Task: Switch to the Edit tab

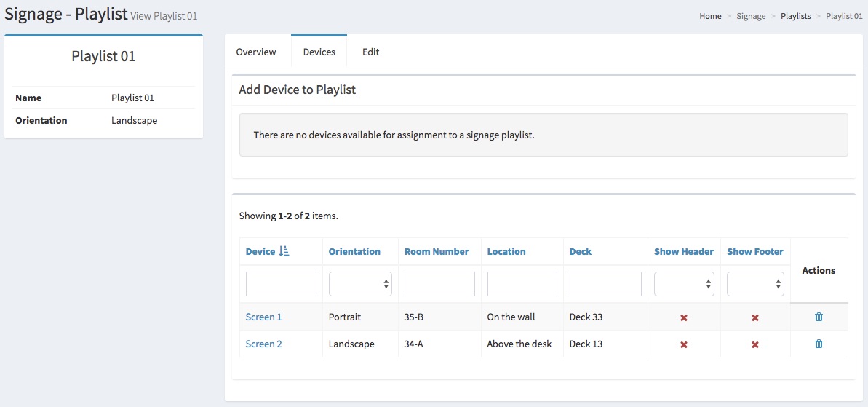Action: [371, 52]
